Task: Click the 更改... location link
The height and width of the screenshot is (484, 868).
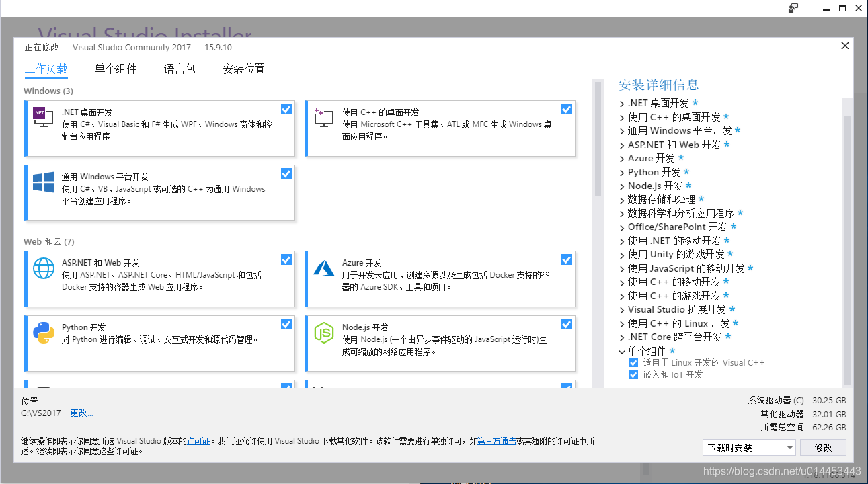Action: (82, 413)
